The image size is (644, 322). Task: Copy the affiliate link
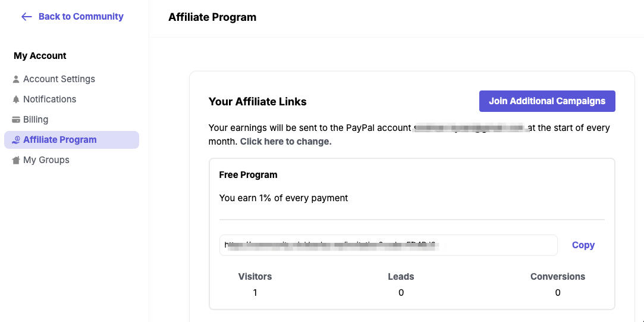(583, 245)
